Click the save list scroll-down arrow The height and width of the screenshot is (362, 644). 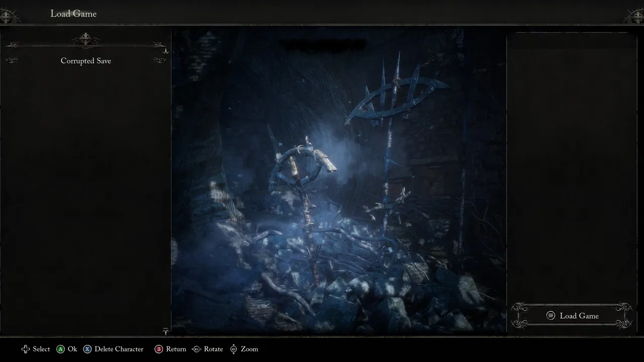(166, 331)
